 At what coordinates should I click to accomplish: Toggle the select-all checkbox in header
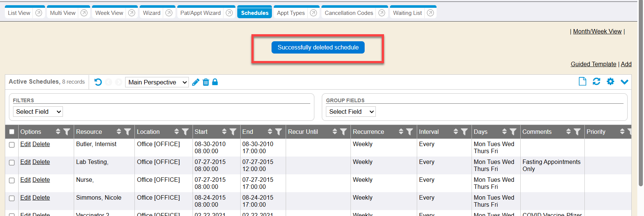(12, 132)
